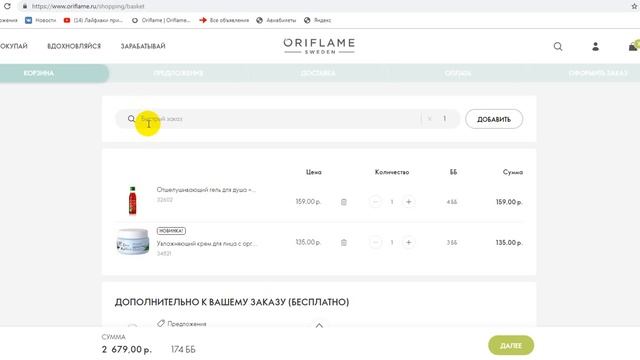640x360 pixels.
Task: Open the shopping bag icon
Action: [633, 46]
